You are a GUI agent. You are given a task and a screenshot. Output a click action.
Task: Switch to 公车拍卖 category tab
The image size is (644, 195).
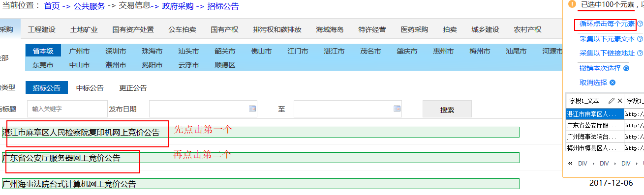point(182,29)
